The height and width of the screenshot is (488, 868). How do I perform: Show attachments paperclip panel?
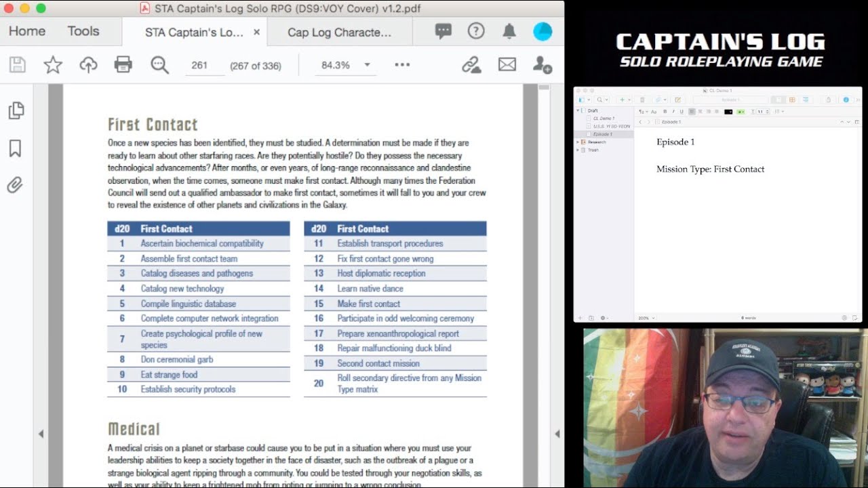(16, 184)
